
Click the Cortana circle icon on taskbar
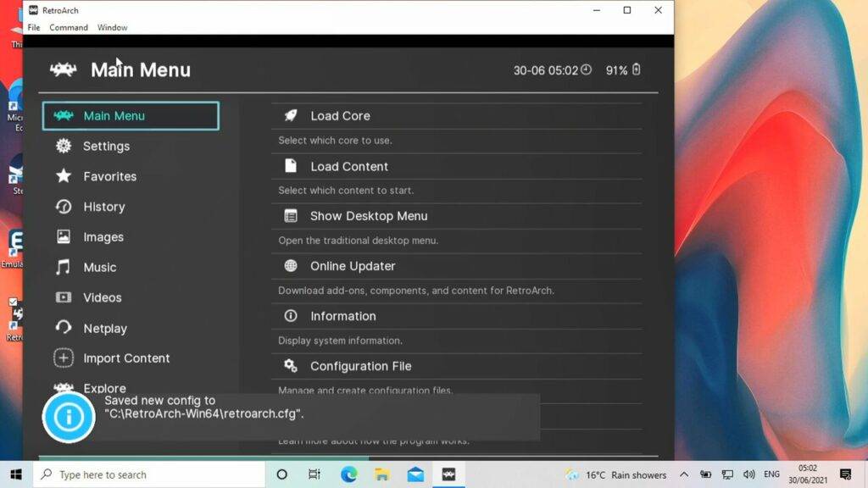[x=281, y=474]
